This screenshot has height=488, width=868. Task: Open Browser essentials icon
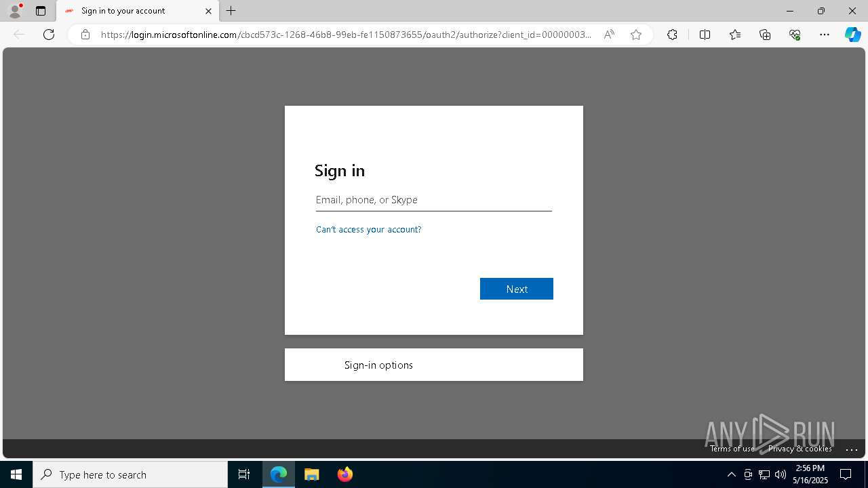(x=795, y=35)
